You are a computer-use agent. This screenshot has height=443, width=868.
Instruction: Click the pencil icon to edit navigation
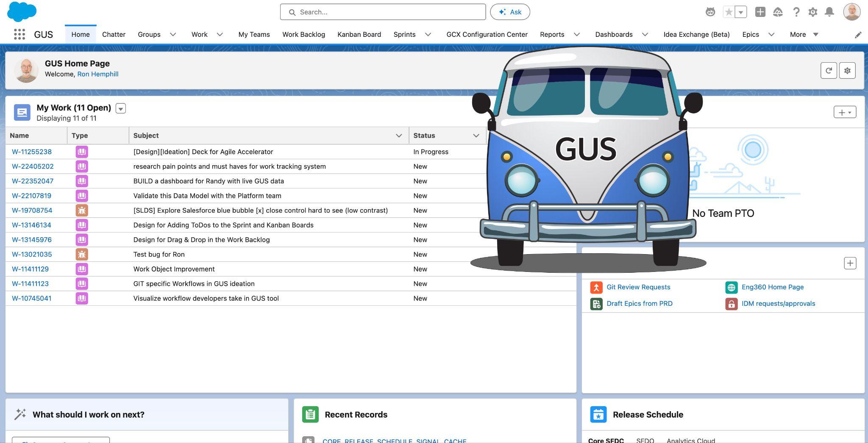[858, 35]
